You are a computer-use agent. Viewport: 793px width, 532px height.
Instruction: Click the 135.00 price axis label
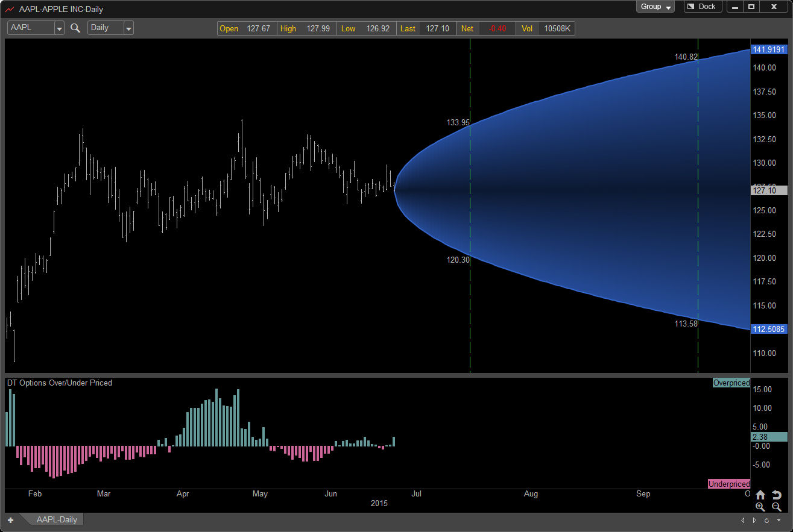763,116
